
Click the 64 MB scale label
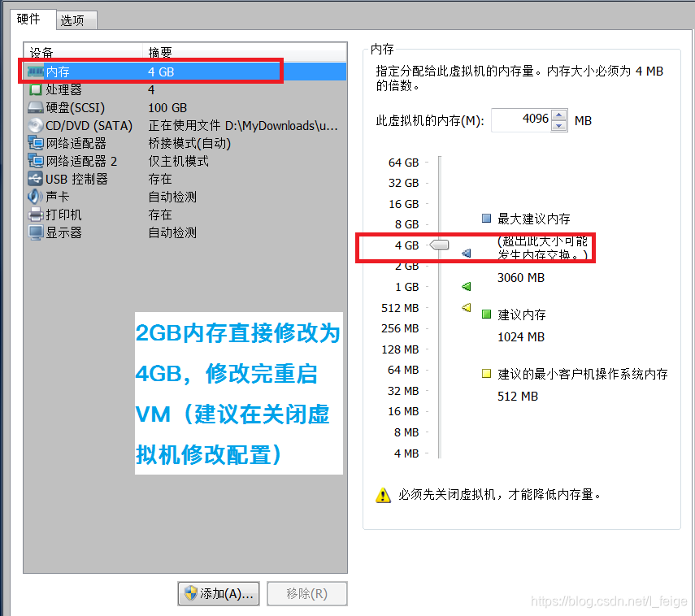point(403,370)
